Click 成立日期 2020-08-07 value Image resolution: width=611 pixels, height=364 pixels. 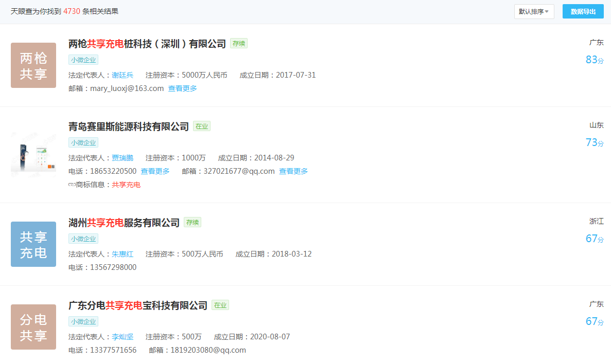click(270, 337)
